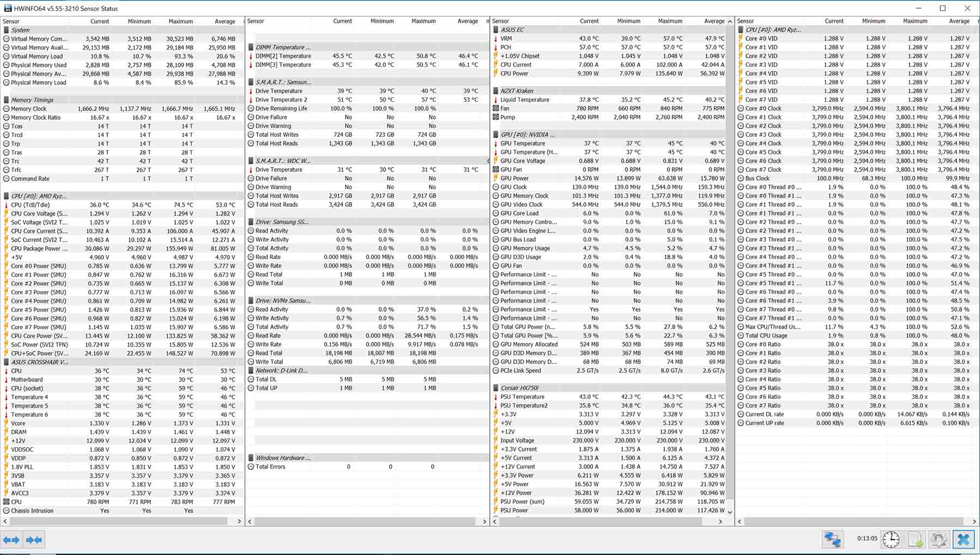This screenshot has height=555, width=980.
Task: Click the ASUS EC group icon
Action: click(496, 30)
